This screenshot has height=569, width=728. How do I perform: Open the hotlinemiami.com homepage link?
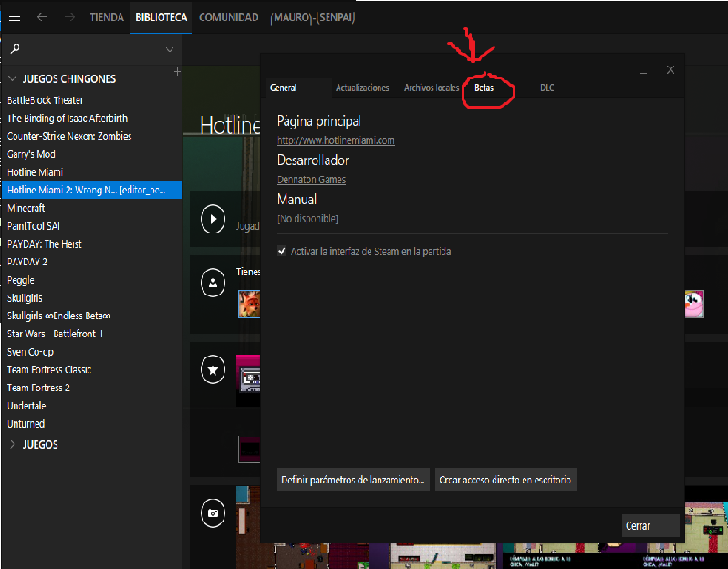click(x=336, y=140)
